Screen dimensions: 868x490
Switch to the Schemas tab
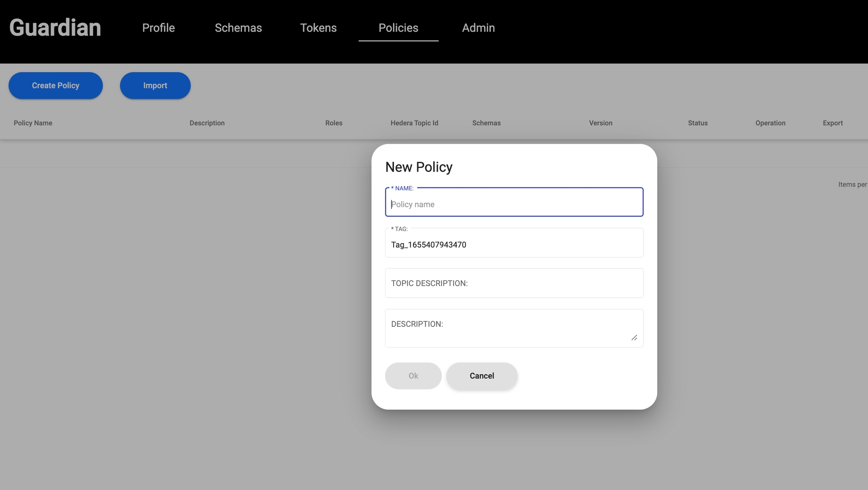[238, 28]
